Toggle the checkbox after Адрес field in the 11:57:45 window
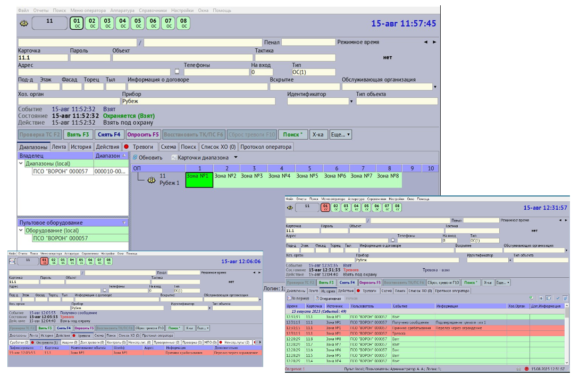The height and width of the screenshot is (376, 588). click(177, 72)
